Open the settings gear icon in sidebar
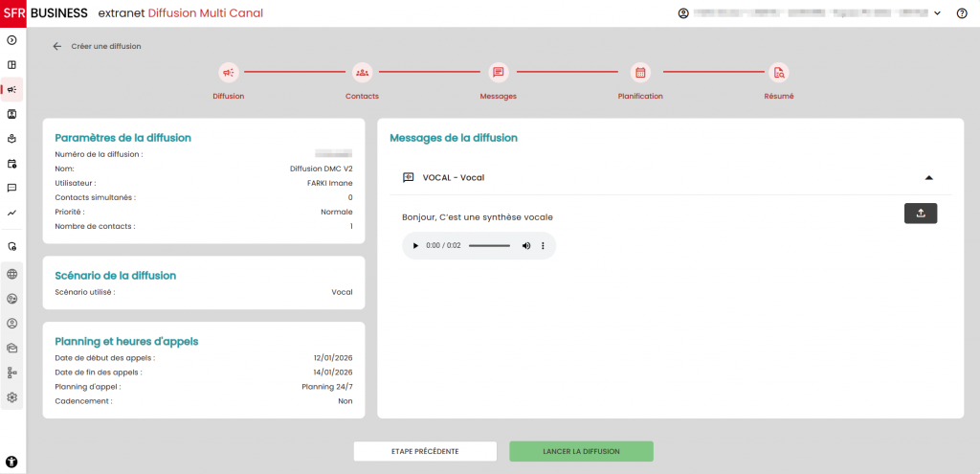Screen dimensions: 980x474 pos(11,397)
